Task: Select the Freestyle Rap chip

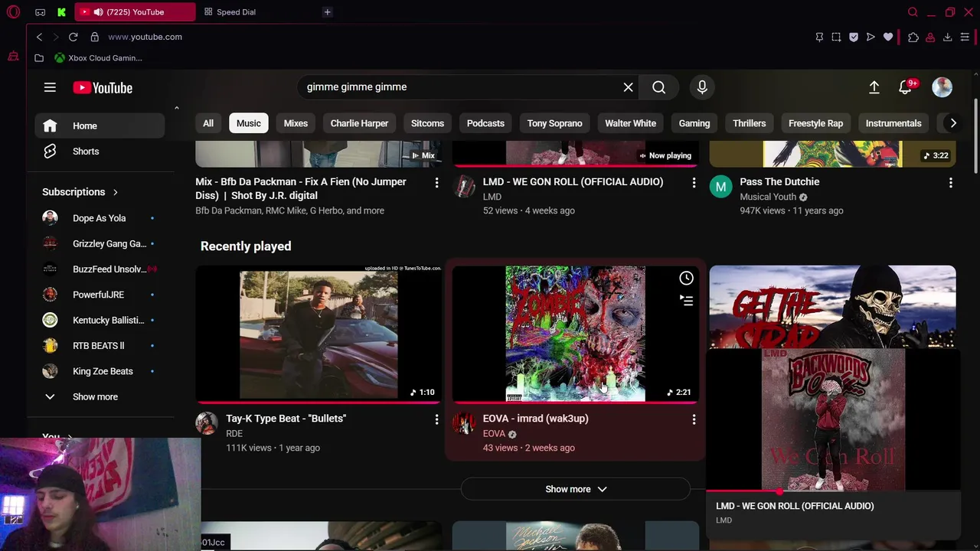Action: point(815,123)
